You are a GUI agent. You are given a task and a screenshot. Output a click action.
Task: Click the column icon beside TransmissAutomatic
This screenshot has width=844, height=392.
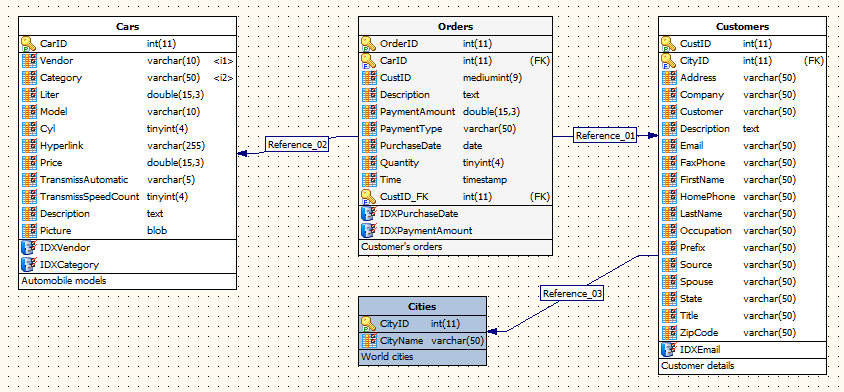pyautogui.click(x=29, y=180)
